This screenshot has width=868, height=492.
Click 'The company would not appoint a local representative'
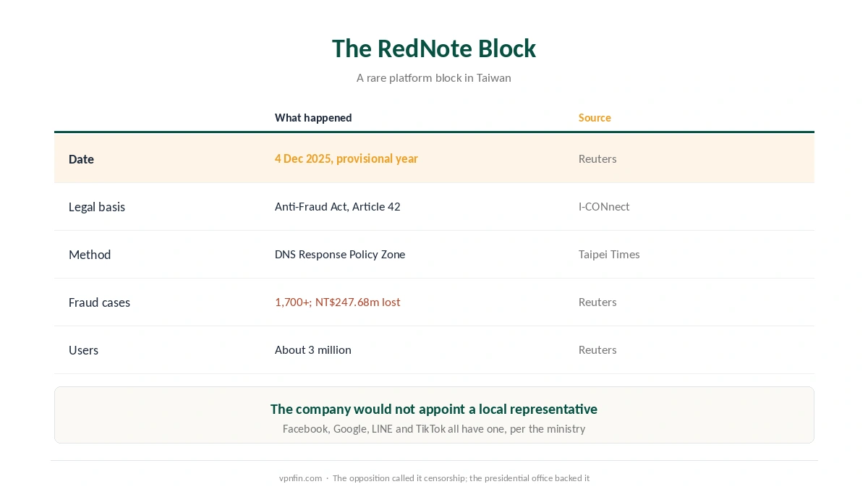tap(434, 409)
